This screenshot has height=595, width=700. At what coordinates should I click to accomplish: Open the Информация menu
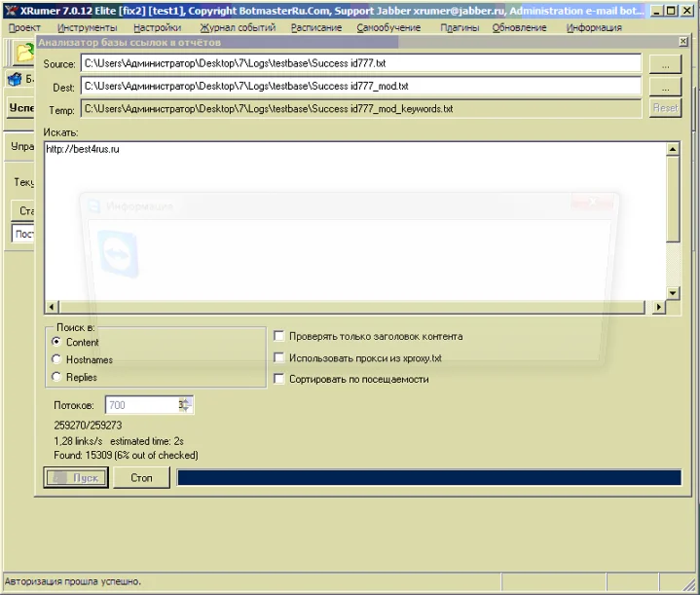pos(594,27)
